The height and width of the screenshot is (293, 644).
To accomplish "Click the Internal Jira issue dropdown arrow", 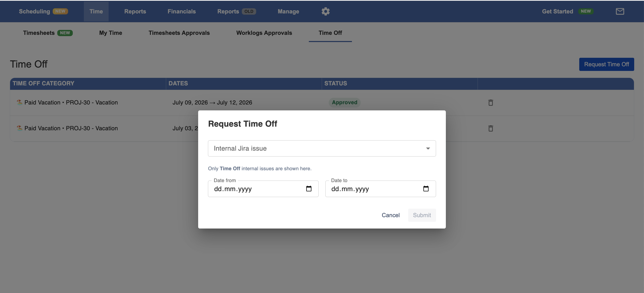I will tap(428, 149).
